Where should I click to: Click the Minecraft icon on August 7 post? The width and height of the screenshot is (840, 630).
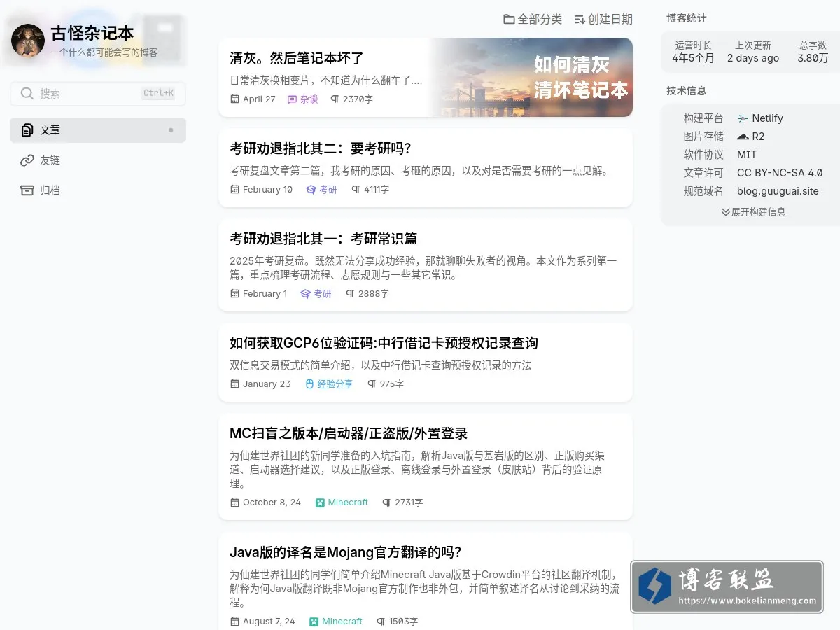(x=314, y=622)
